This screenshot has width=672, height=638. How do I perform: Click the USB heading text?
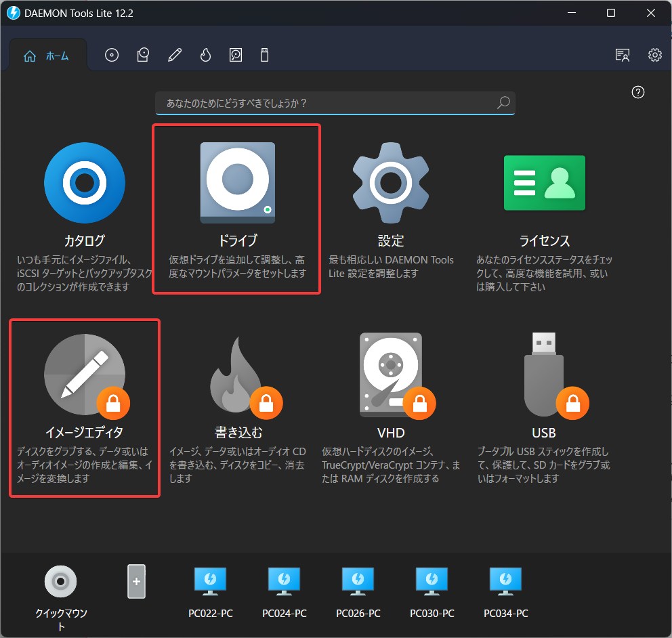544,433
